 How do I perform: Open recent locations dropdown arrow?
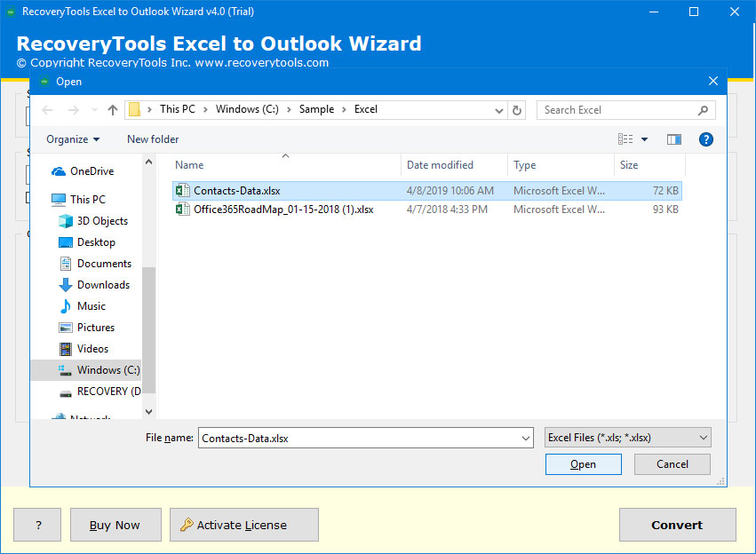coord(94,110)
